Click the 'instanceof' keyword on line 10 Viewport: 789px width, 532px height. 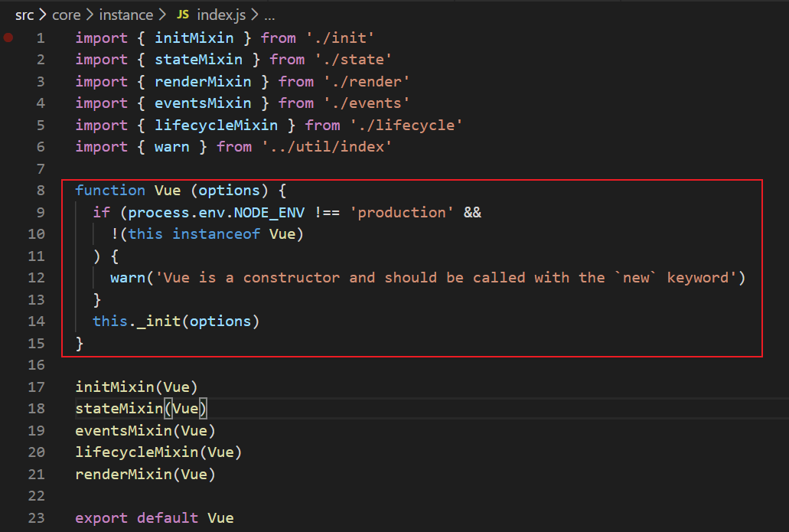(217, 234)
